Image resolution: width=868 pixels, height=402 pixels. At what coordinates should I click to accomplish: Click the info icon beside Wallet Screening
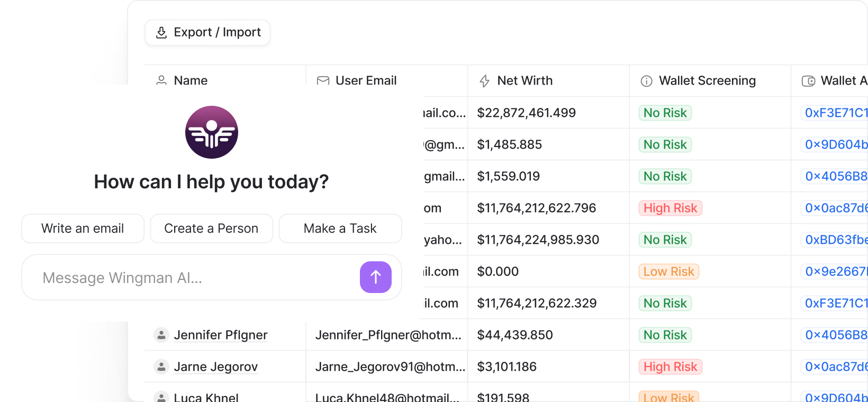point(646,81)
